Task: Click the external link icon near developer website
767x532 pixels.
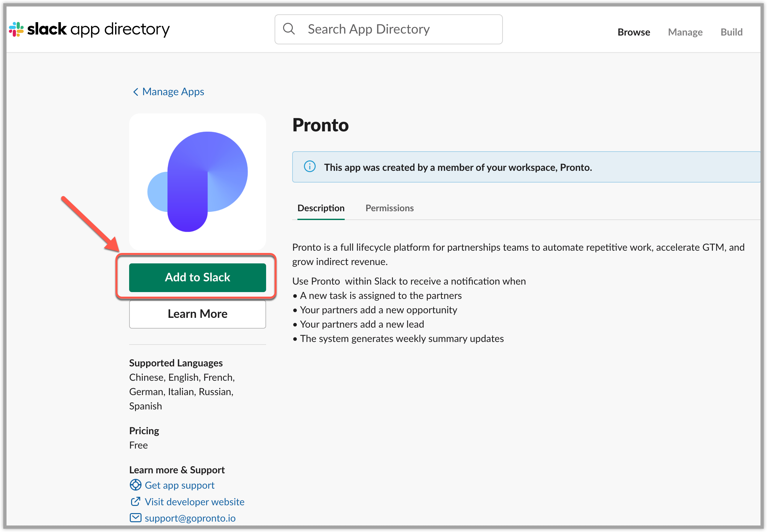Action: tap(135, 502)
